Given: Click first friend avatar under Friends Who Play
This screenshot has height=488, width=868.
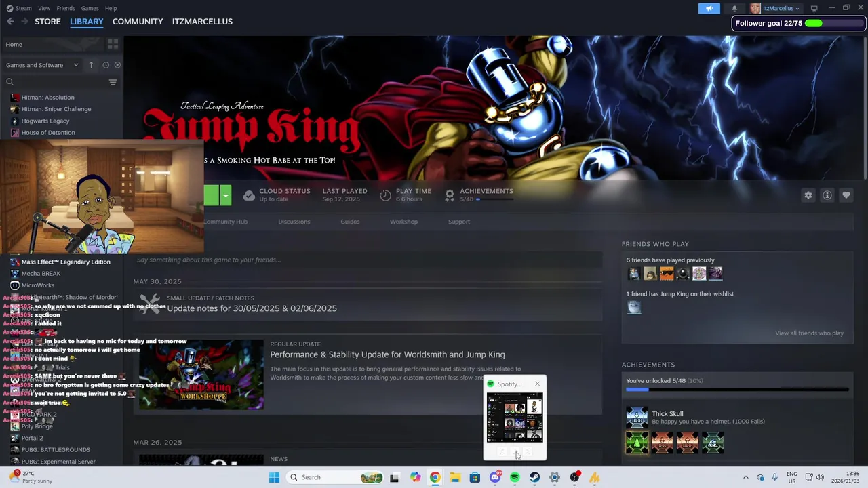Looking at the screenshot, I should 634,273.
